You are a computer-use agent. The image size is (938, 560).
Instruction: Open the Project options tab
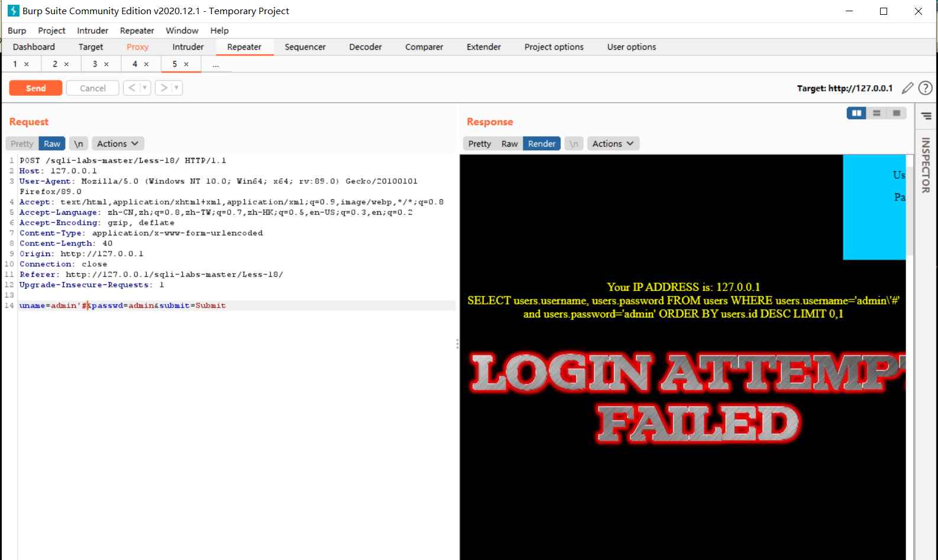click(x=554, y=47)
